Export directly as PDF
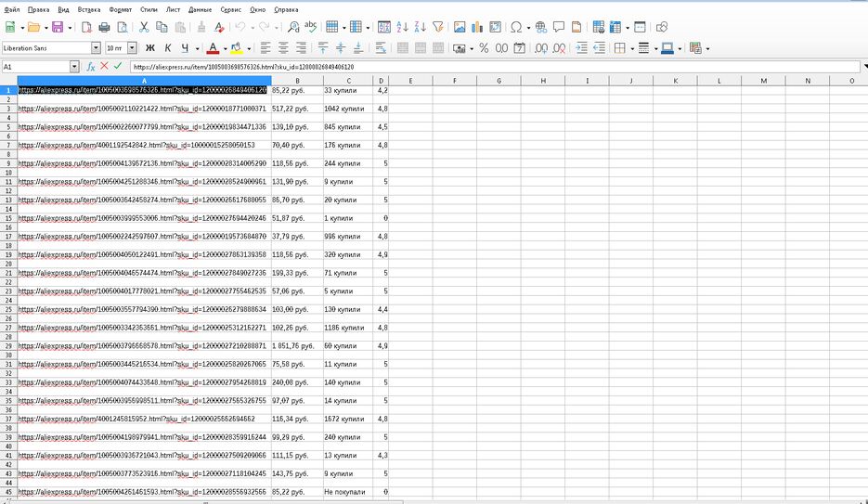This screenshot has width=868, height=504. [x=86, y=27]
